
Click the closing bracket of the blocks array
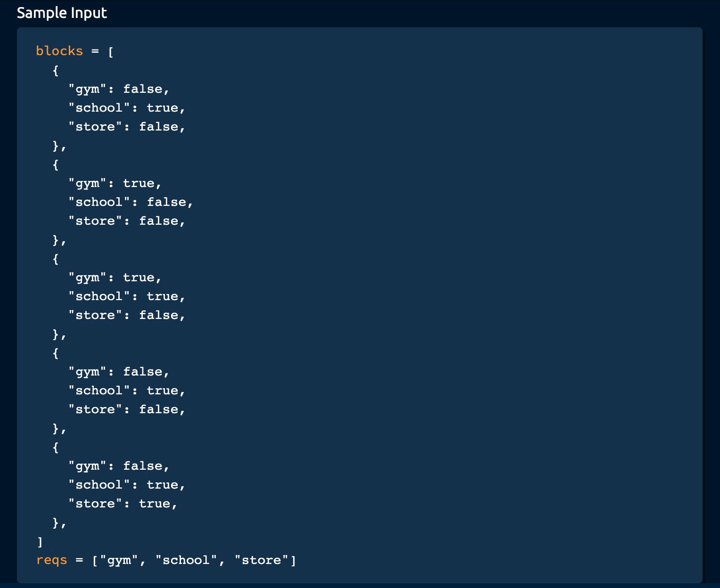(40, 542)
